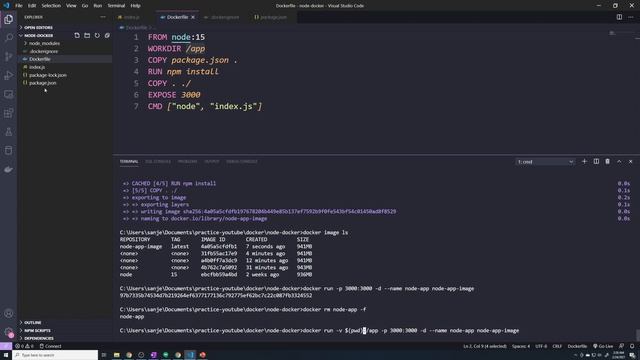Kill terminal with trash icon
This screenshot has width=640, height=360.
[x=607, y=162]
